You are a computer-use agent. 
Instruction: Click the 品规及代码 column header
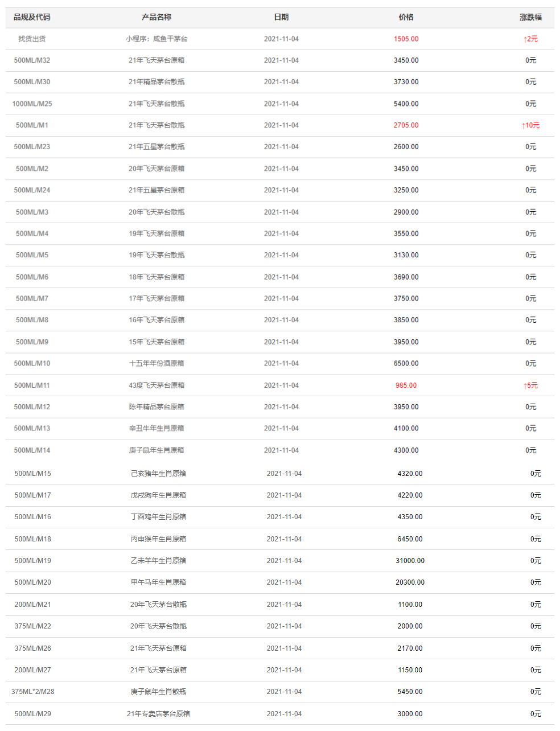(x=32, y=17)
